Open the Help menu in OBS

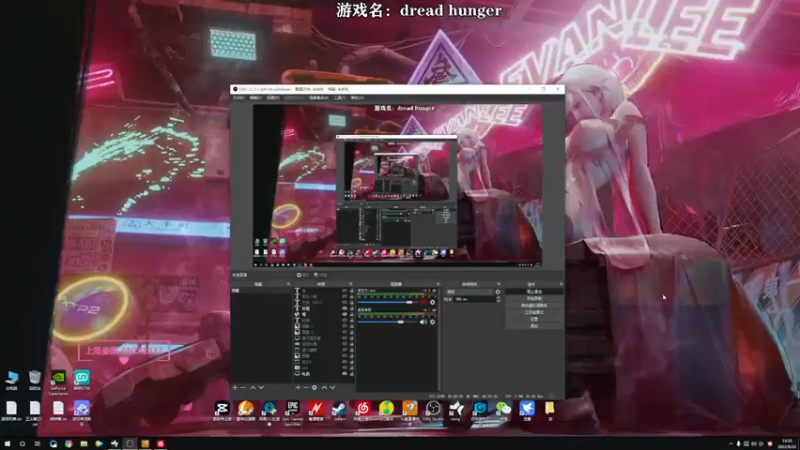357,97
